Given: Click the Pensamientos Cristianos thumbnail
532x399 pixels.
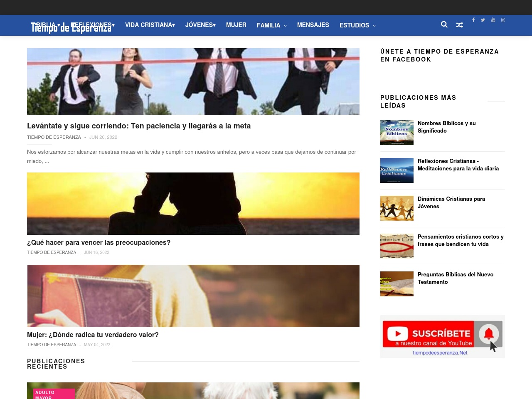Looking at the screenshot, I should click(397, 246).
